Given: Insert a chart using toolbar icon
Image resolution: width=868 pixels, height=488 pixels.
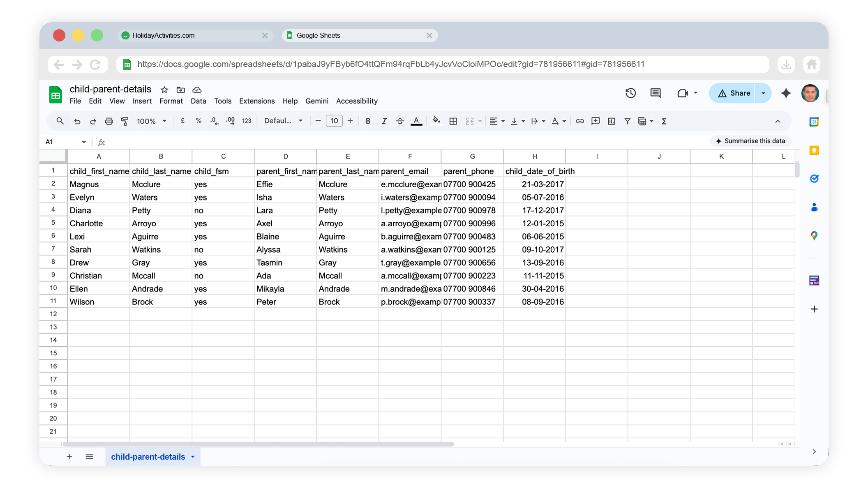Looking at the screenshot, I should (x=611, y=121).
